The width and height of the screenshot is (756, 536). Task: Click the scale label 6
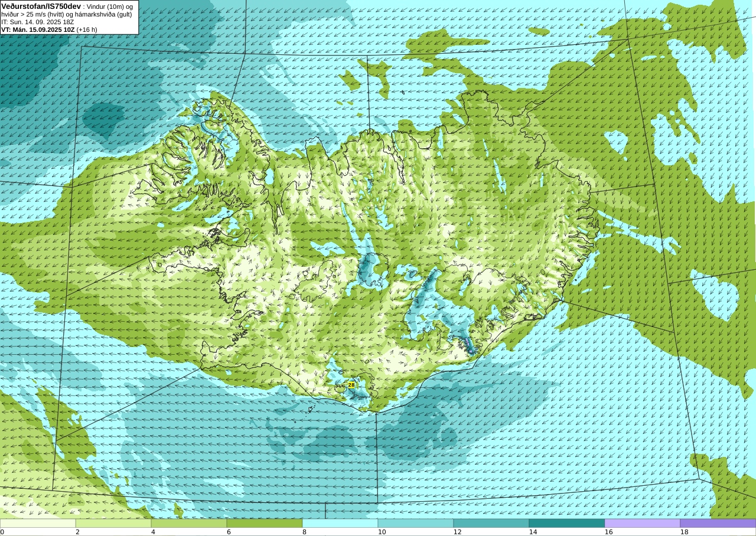229,532
